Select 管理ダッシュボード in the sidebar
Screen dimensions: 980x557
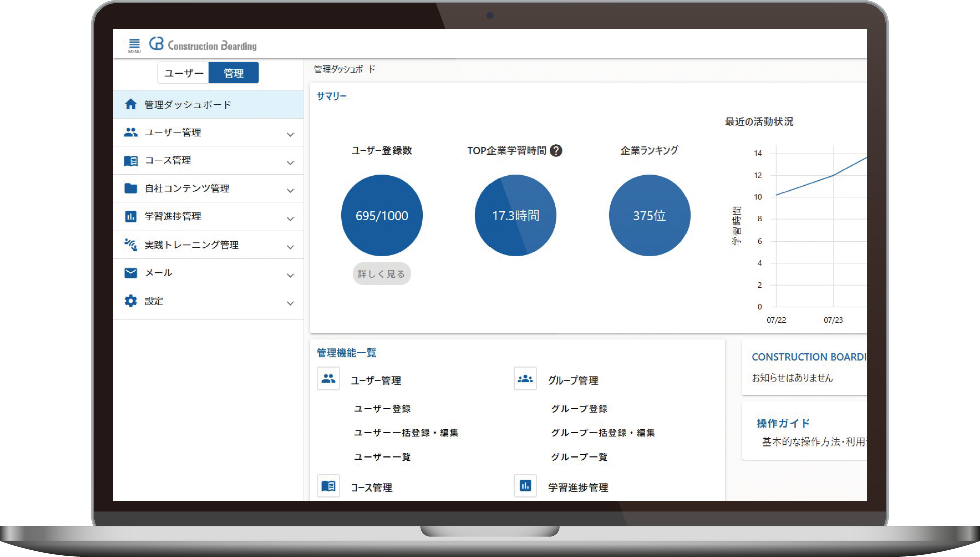tap(187, 104)
